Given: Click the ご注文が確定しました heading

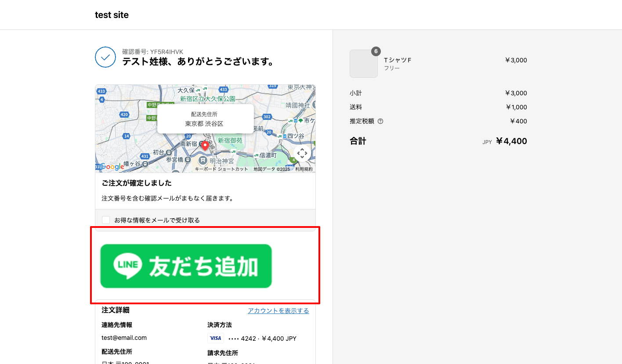Looking at the screenshot, I should tap(137, 183).
